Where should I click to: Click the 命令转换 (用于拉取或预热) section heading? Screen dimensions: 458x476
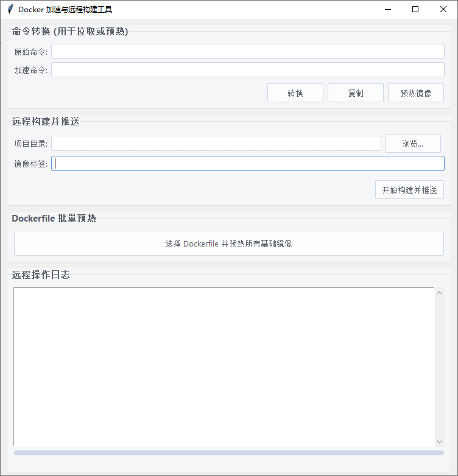70,31
